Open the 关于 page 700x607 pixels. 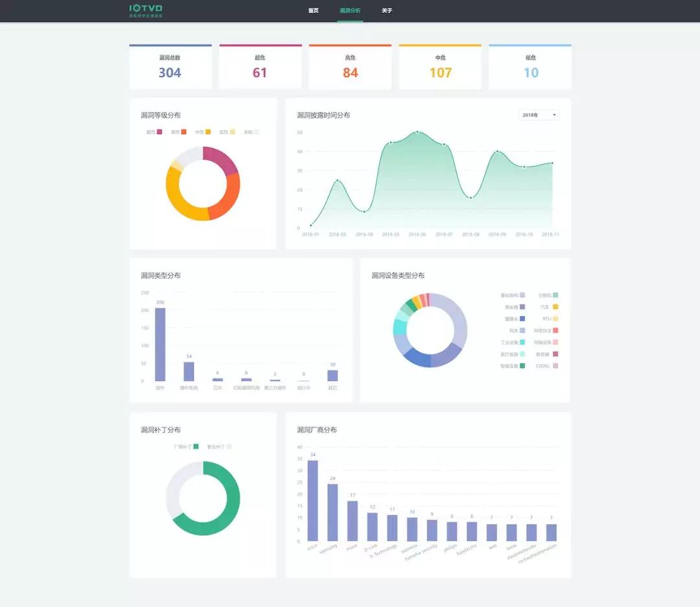tap(387, 11)
